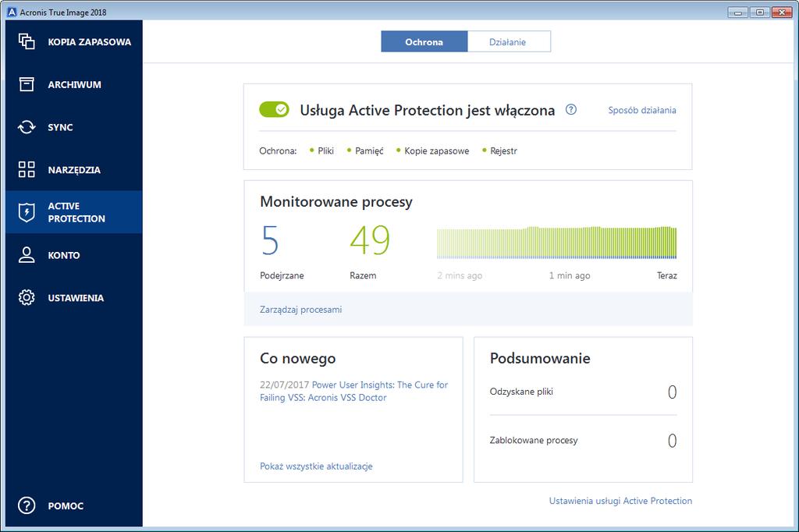Click the Acronis logo in title bar

[12, 12]
